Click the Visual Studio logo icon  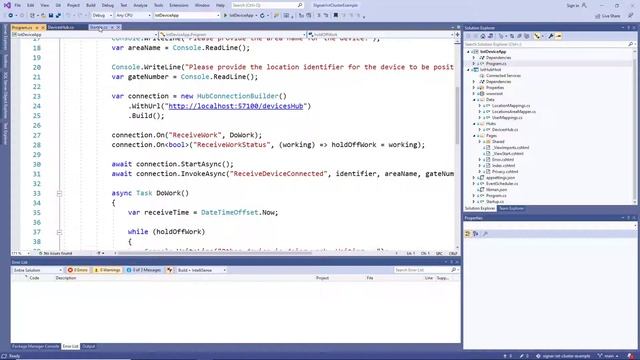click(x=7, y=5)
